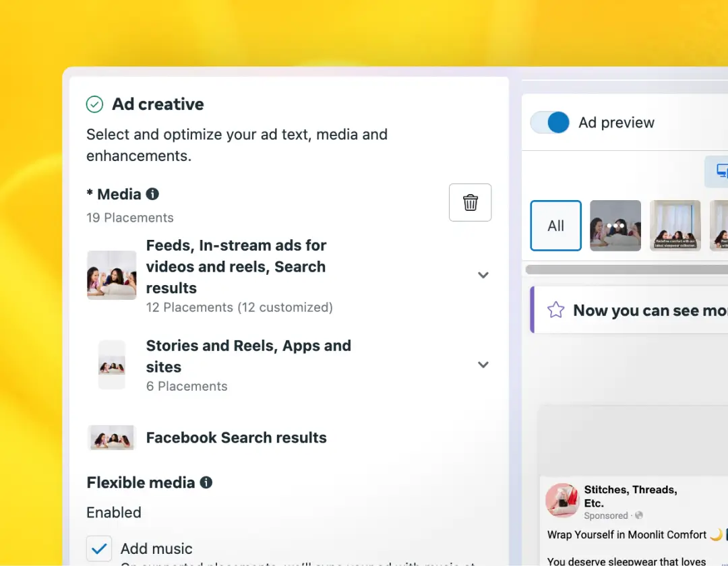Screen dimensions: 728x566
Task: Click the trash icon to delete media
Action: (470, 202)
